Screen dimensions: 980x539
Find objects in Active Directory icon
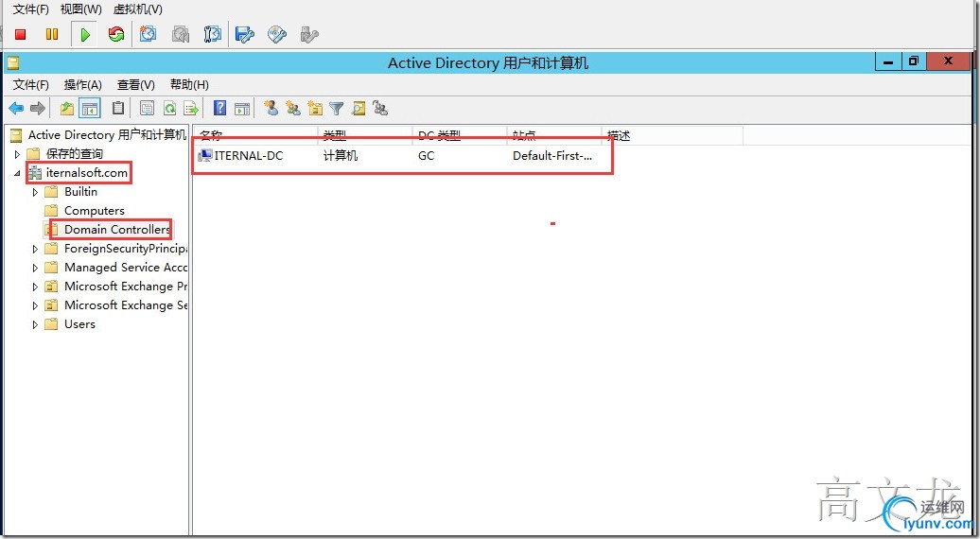[359, 109]
